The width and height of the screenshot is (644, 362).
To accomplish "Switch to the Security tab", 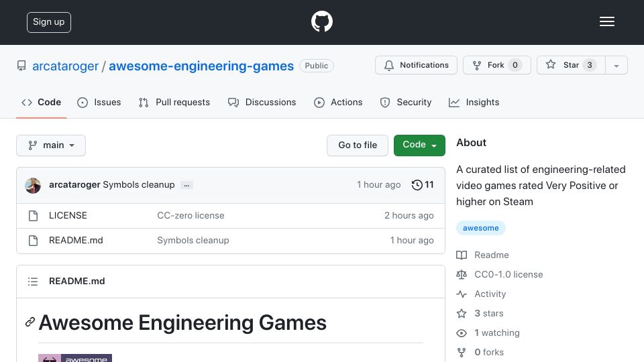I will pos(406,102).
